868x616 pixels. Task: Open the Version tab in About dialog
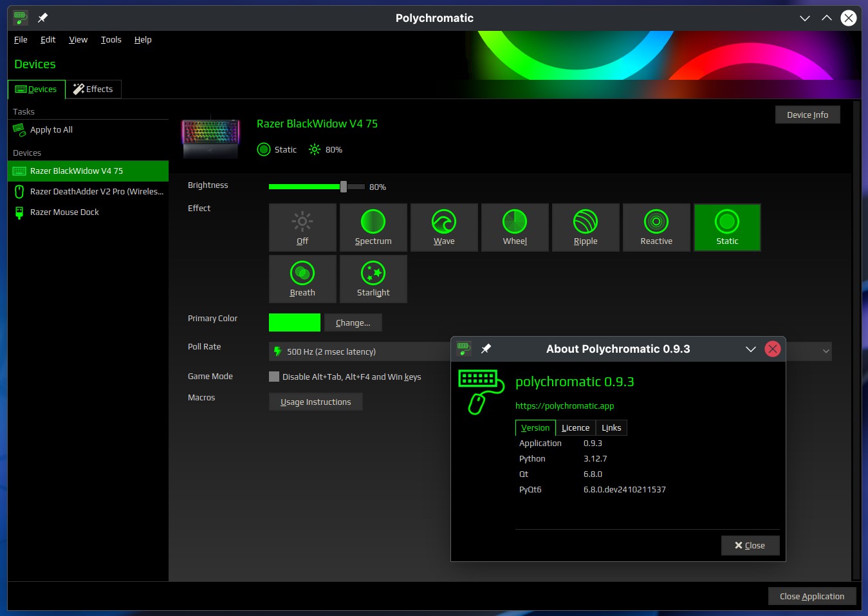coord(535,428)
